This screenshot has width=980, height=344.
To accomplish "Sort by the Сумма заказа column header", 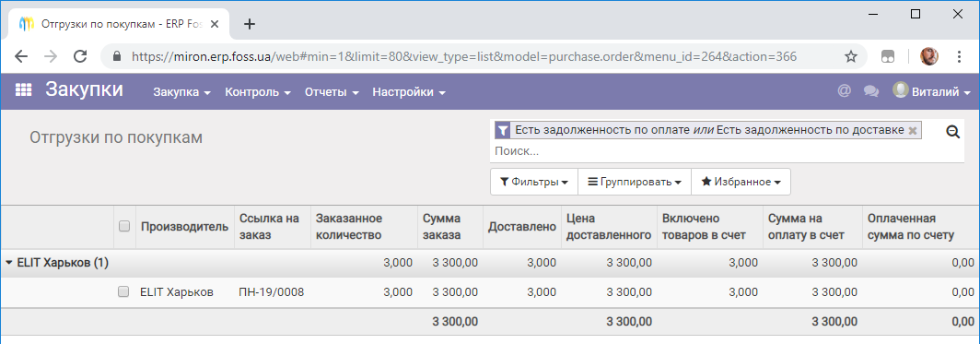I will click(x=442, y=227).
